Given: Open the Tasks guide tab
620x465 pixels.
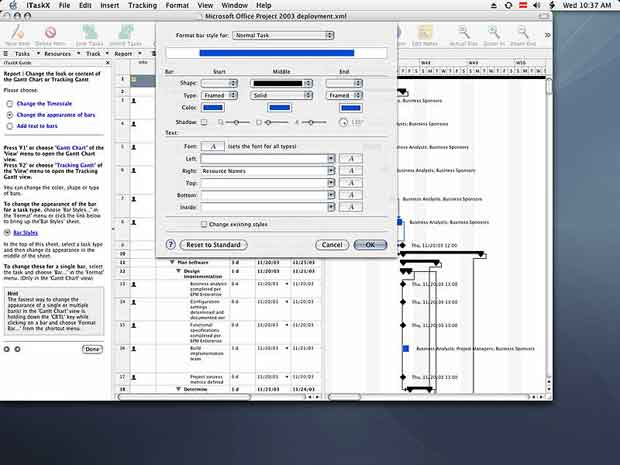Looking at the screenshot, I should point(23,53).
